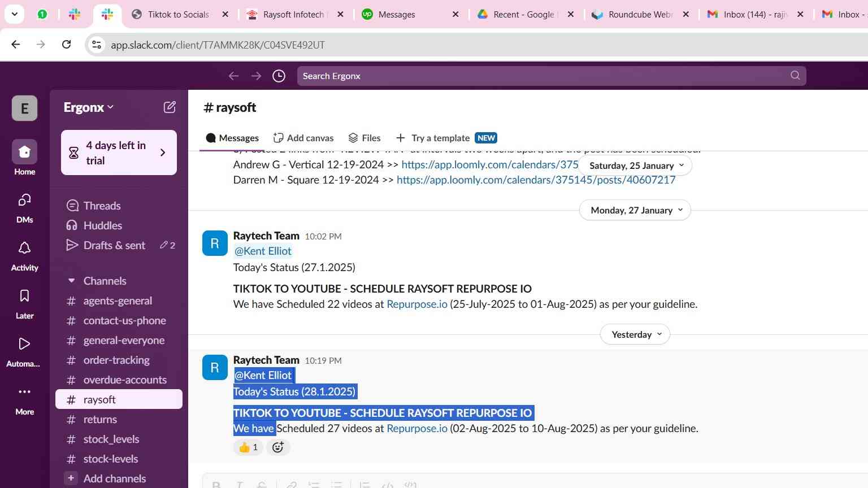Select the raysoft channel in sidebar
Image resolution: width=868 pixels, height=488 pixels.
point(119,399)
